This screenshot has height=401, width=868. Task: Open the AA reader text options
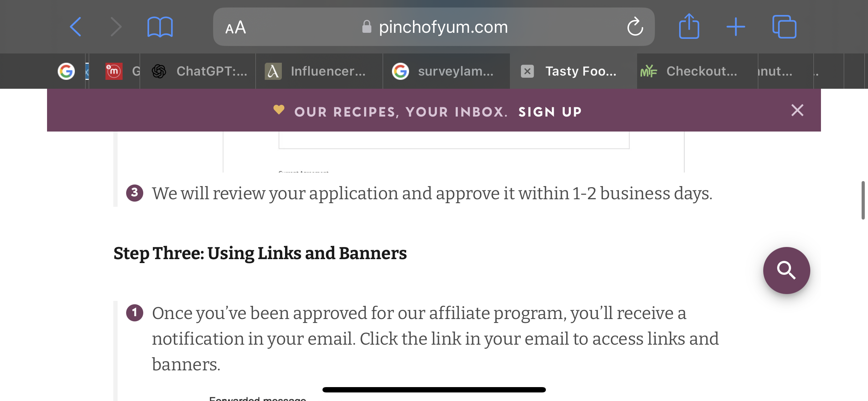(x=236, y=27)
